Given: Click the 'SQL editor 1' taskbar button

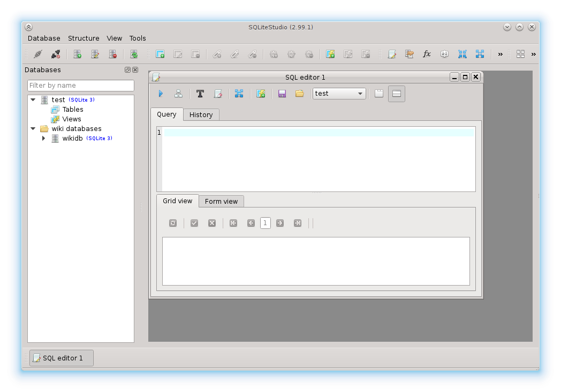Looking at the screenshot, I should (x=62, y=358).
